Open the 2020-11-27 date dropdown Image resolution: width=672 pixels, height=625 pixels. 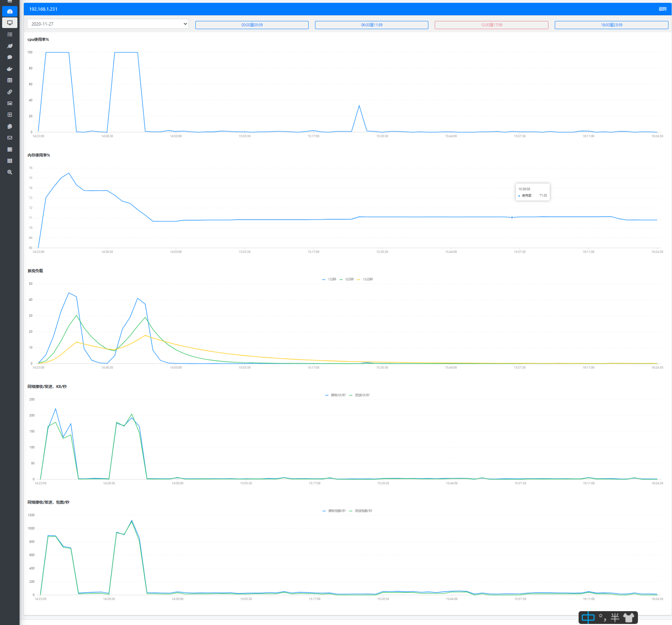coord(108,24)
